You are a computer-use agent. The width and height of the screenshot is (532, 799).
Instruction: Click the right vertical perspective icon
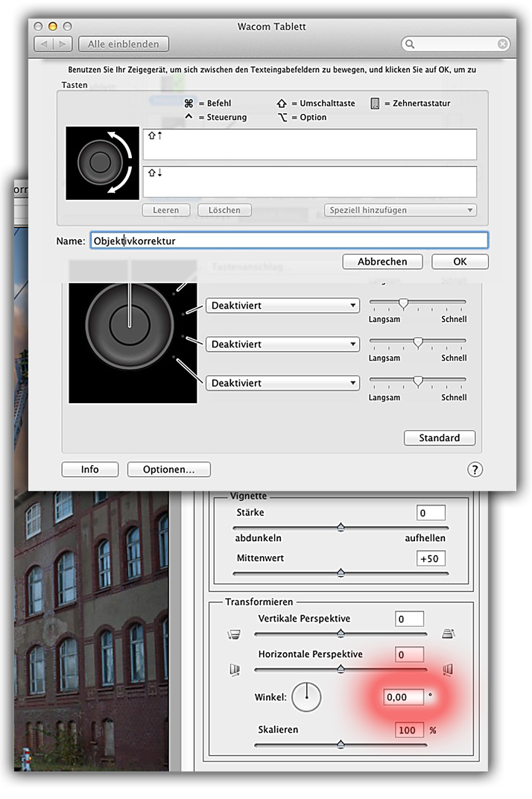(449, 634)
